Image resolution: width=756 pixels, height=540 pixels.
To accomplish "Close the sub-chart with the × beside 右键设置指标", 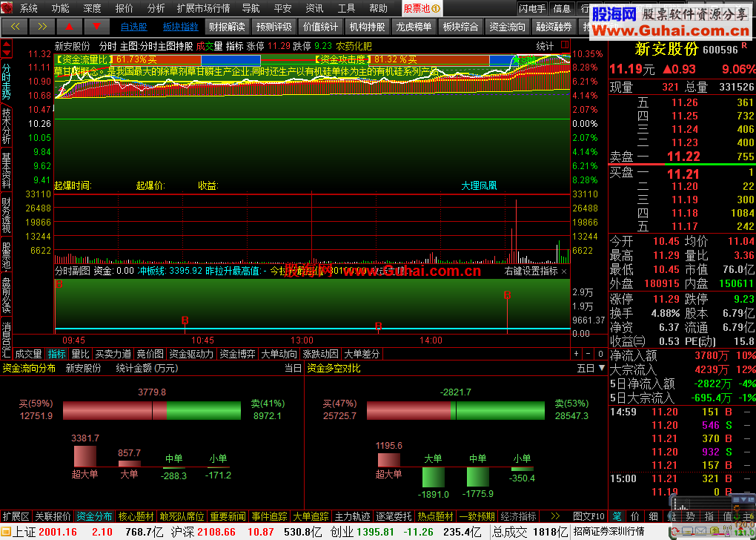I will click(x=564, y=271).
